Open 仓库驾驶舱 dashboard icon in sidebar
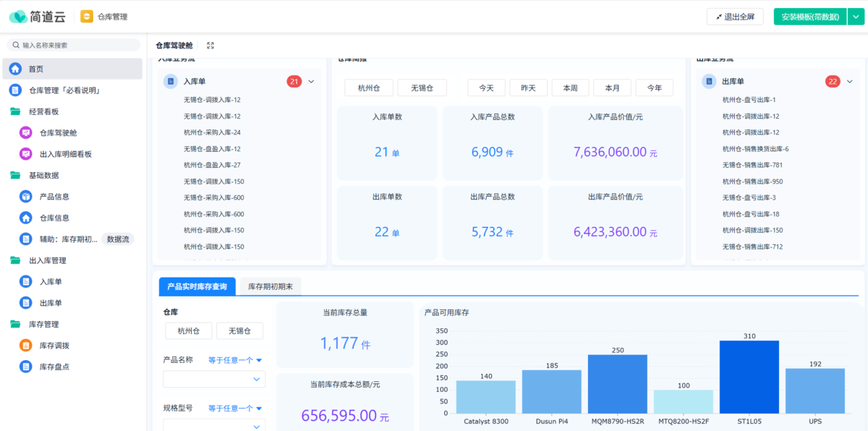 click(25, 132)
